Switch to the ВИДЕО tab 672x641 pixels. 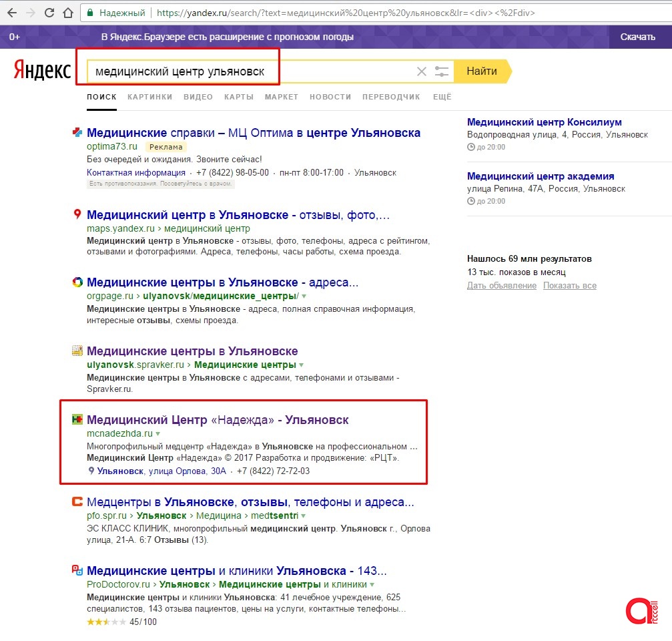click(198, 97)
